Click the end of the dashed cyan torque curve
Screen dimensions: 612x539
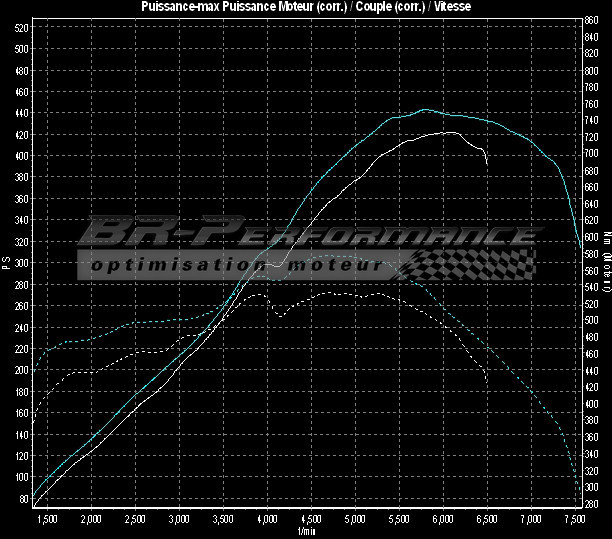tap(581, 492)
